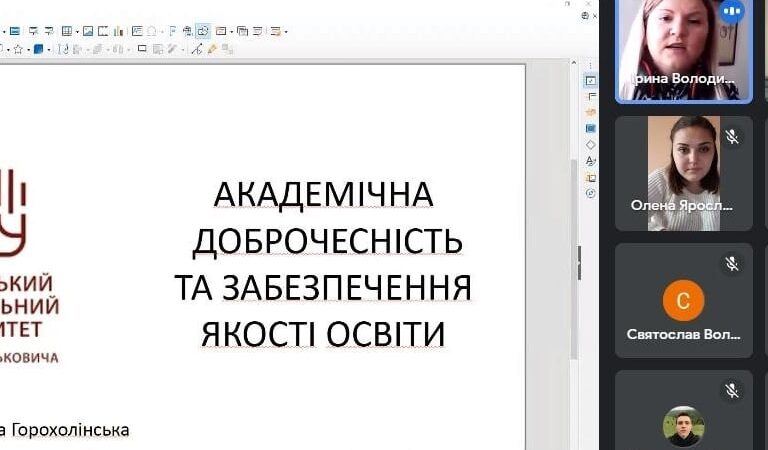Click the Glue Points pencil icon
Image resolution: width=768 pixels, height=450 pixels.
tap(212, 48)
